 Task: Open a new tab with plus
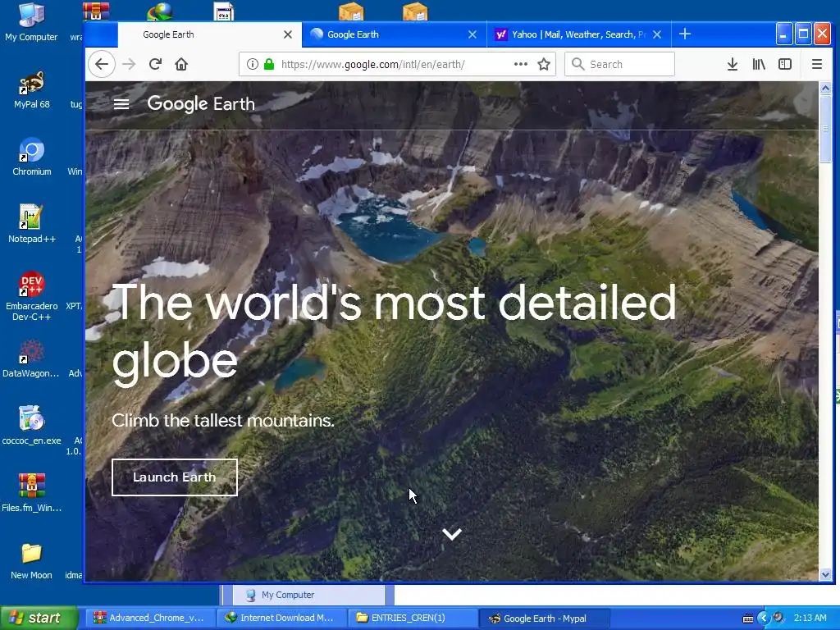pyautogui.click(x=685, y=34)
